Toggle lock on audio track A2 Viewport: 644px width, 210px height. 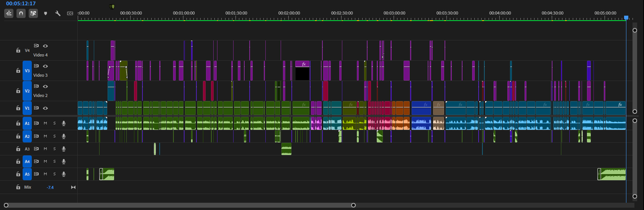tap(18, 136)
